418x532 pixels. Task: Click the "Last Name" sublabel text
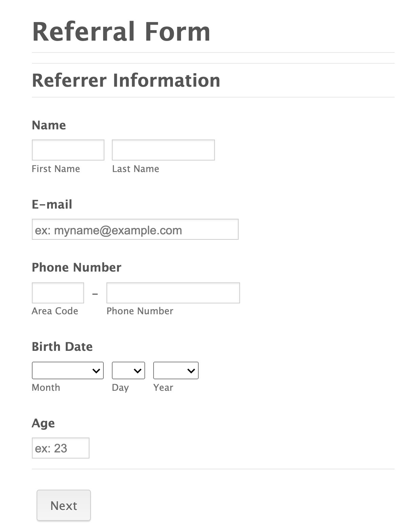[136, 169]
